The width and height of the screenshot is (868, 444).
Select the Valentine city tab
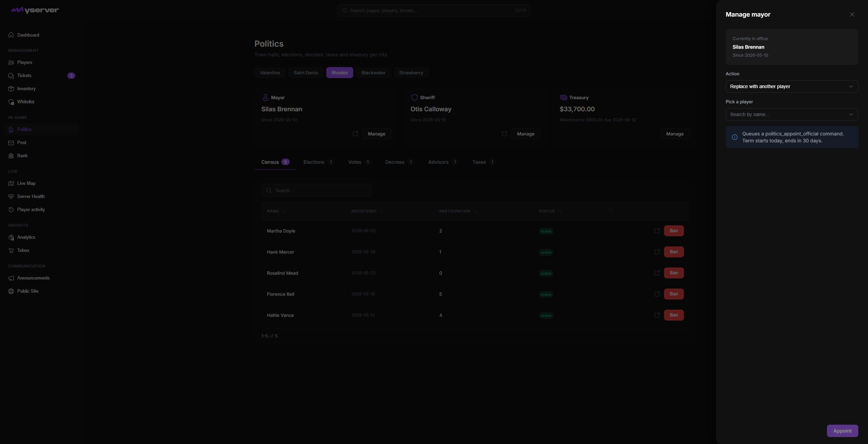click(x=270, y=73)
